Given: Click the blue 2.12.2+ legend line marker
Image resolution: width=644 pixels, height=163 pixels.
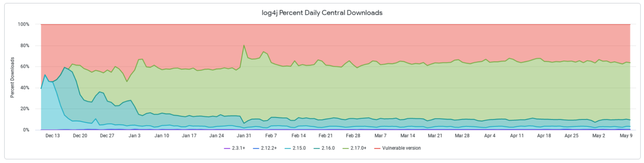Looking at the screenshot, I should tap(256, 148).
